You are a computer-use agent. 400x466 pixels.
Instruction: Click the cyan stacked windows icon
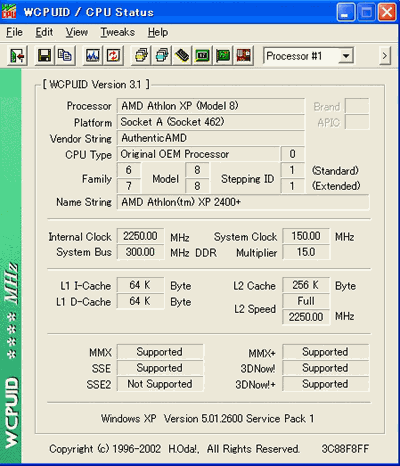(x=162, y=56)
